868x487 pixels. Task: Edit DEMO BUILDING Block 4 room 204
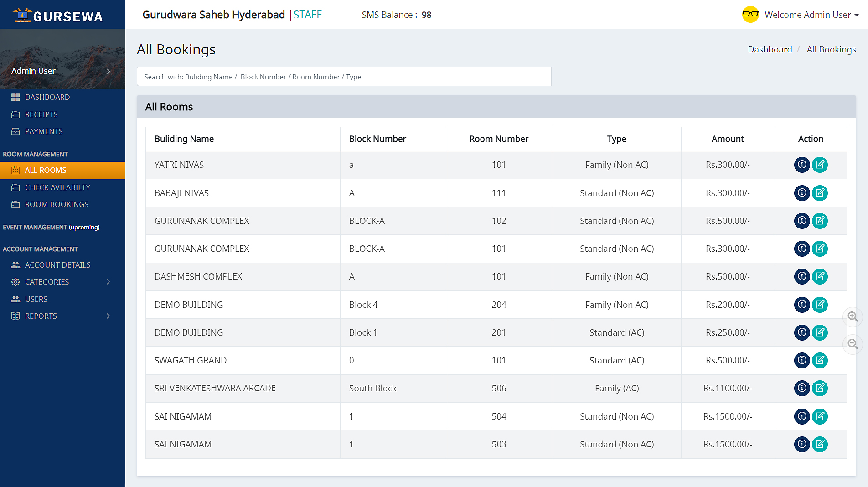coord(820,305)
